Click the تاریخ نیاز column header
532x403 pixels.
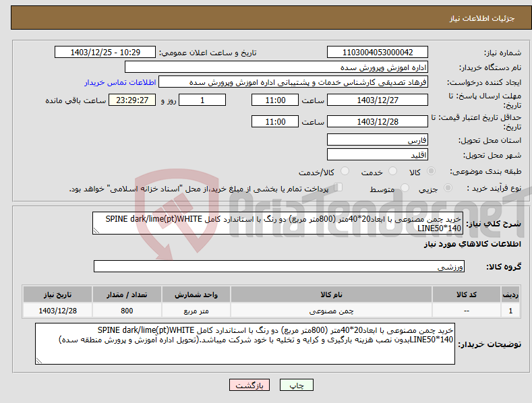pos(58,294)
